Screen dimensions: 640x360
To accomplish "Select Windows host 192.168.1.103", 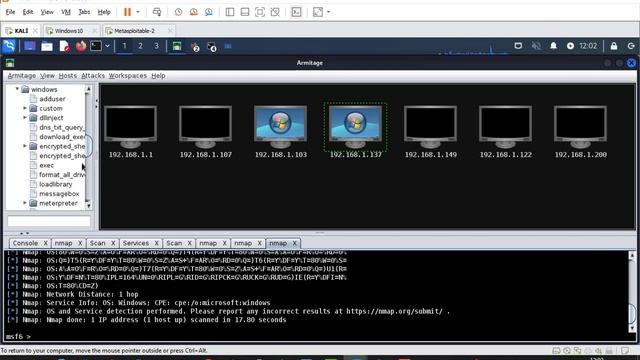I will 280,127.
